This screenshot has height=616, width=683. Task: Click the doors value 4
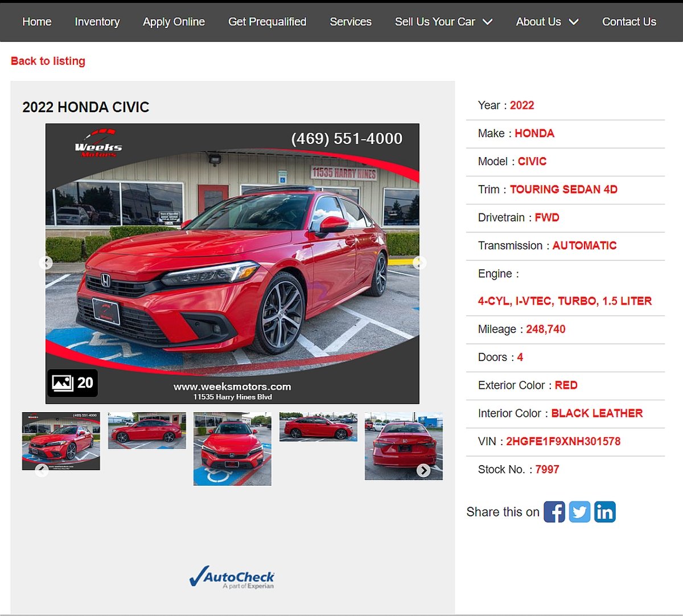click(520, 357)
